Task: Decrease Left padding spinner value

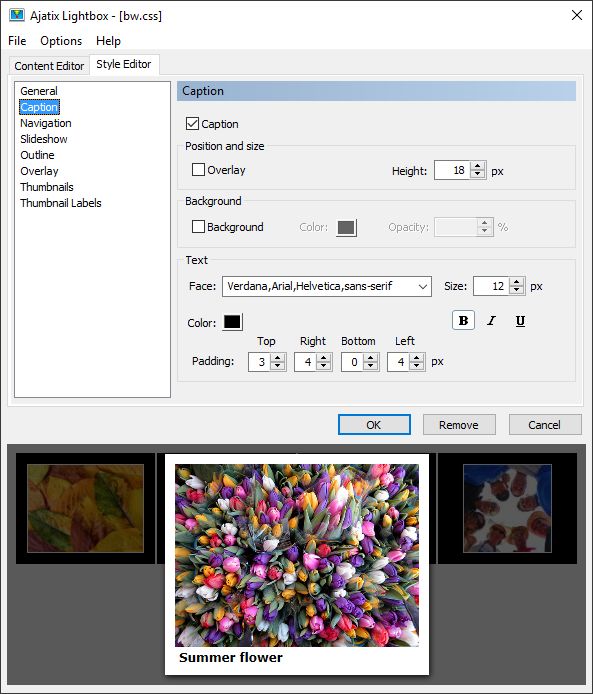Action: [x=416, y=366]
